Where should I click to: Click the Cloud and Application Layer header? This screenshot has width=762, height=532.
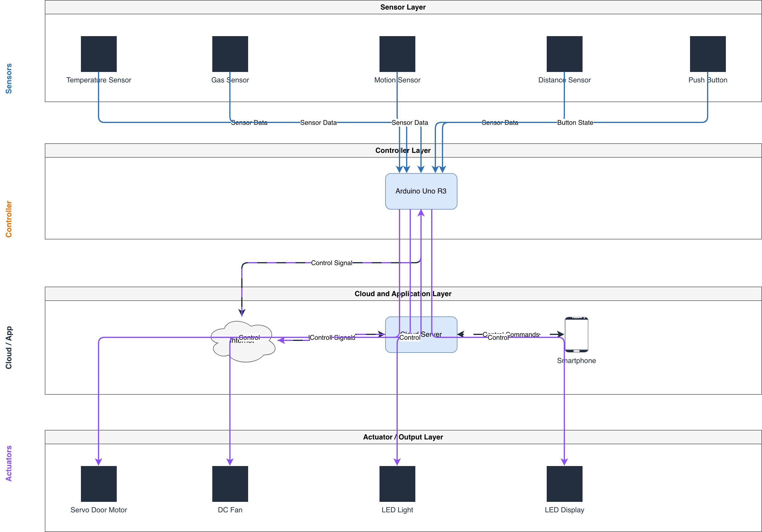(403, 294)
